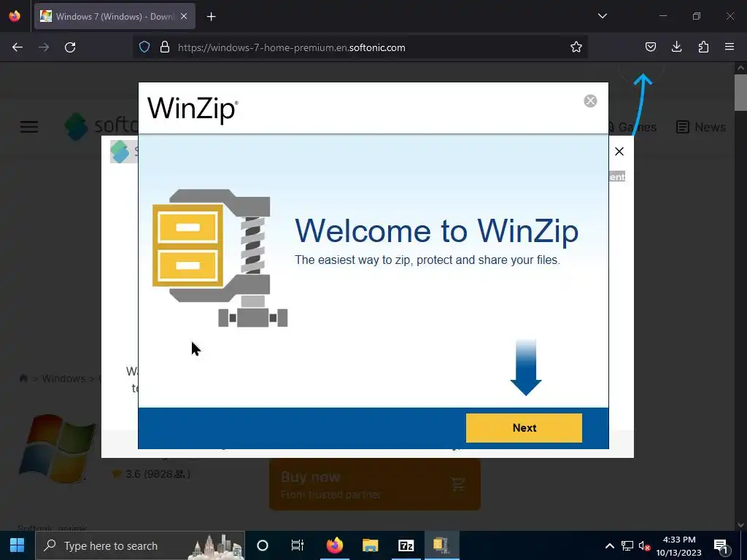Image resolution: width=747 pixels, height=560 pixels.
Task: Click the Windows 7 logo thumbnail
Action: (x=57, y=448)
